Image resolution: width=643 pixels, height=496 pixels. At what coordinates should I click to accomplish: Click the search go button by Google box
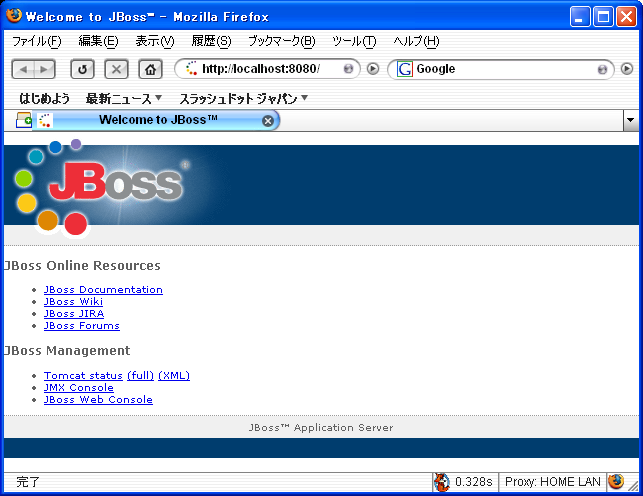pos(627,69)
